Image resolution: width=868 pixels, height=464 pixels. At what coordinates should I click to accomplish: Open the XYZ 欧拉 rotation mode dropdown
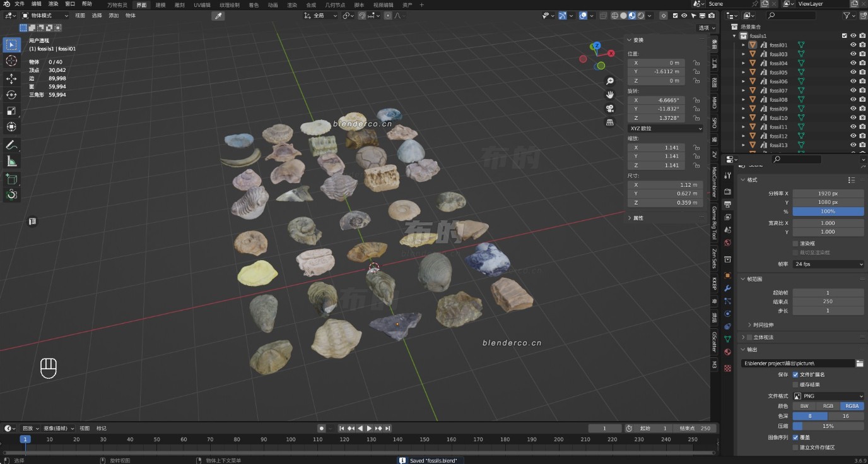(x=665, y=128)
